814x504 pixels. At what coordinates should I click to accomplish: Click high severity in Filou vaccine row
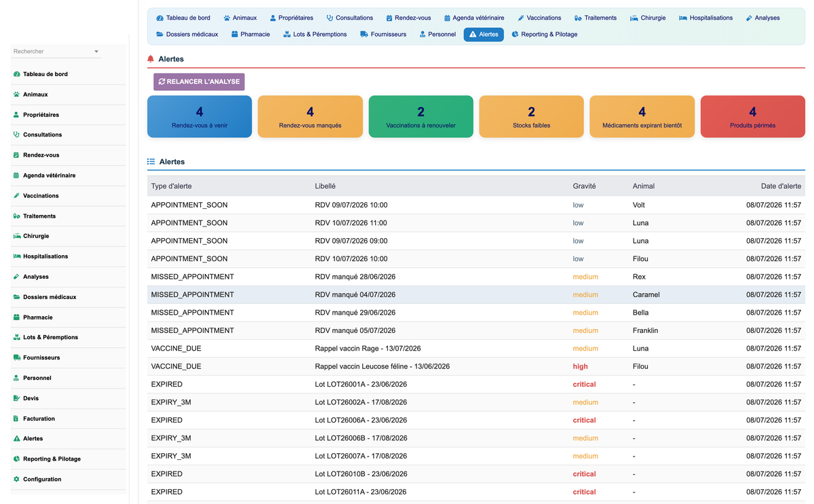tap(581, 366)
